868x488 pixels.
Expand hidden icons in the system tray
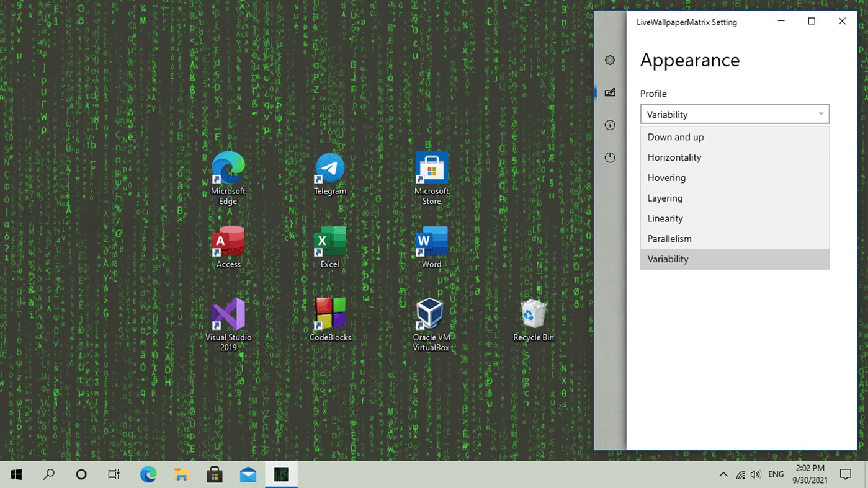[x=723, y=474]
